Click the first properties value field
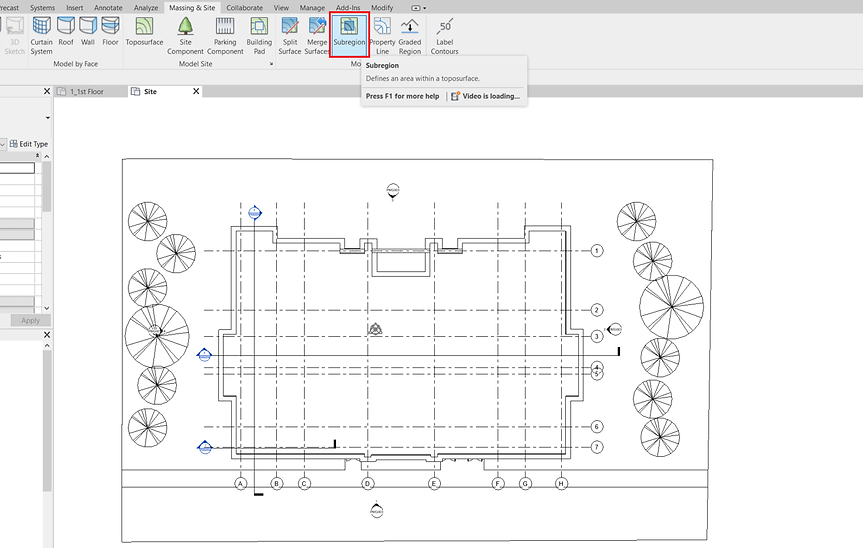The image size is (863, 548). click(17, 168)
